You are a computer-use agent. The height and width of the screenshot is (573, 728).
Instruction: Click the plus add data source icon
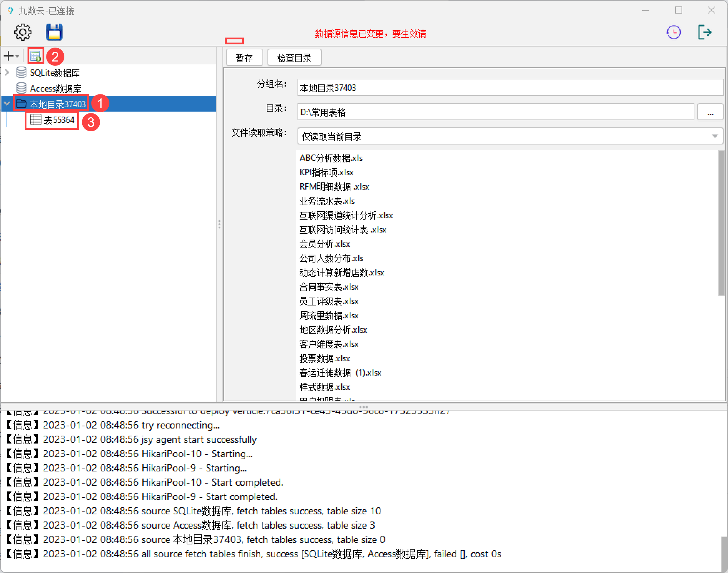(x=9, y=56)
